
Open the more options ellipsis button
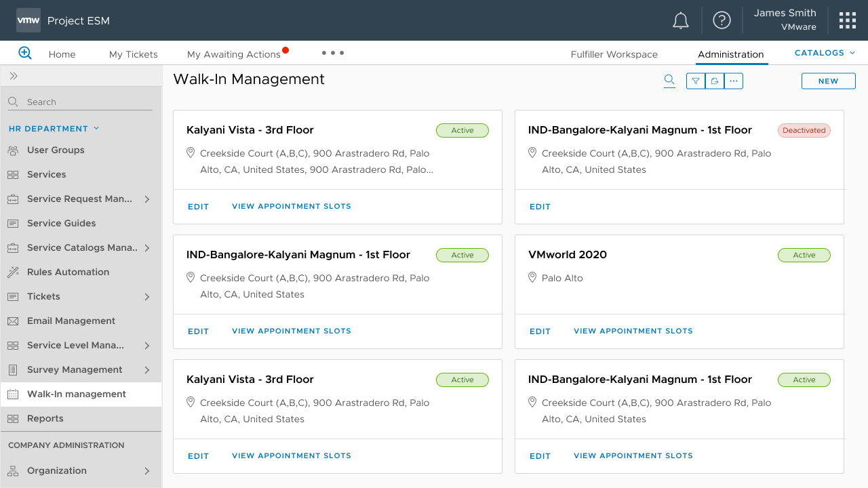(x=734, y=81)
